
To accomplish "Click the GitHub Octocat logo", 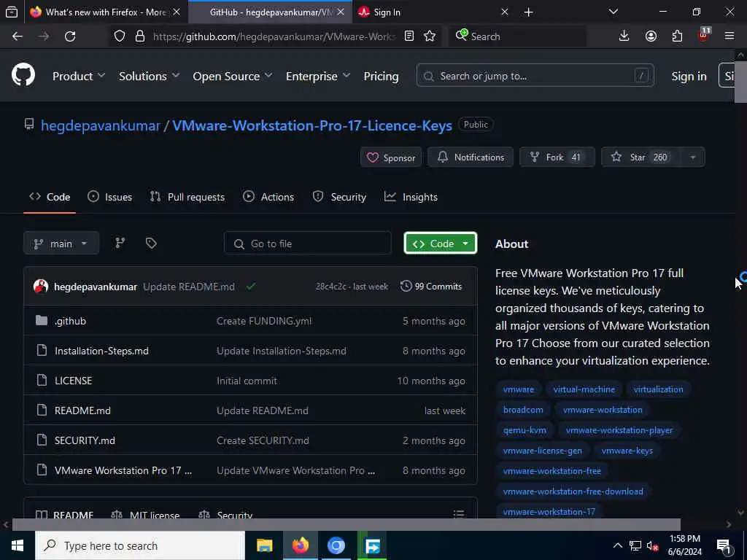I will pyautogui.click(x=23, y=75).
